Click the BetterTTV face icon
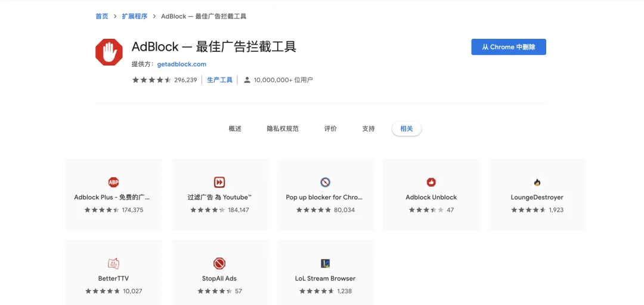 pyautogui.click(x=113, y=263)
